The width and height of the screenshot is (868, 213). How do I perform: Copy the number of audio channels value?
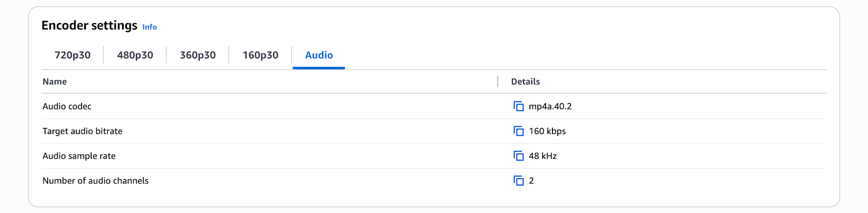(519, 181)
